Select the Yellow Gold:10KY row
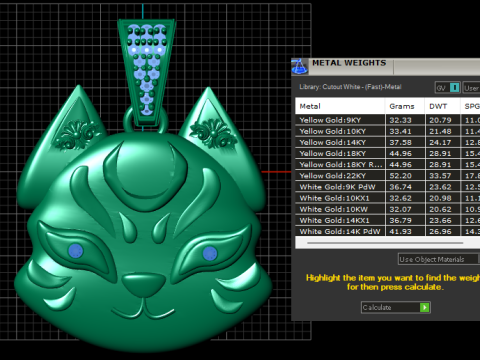The height and width of the screenshot is (360, 480). [x=388, y=131]
